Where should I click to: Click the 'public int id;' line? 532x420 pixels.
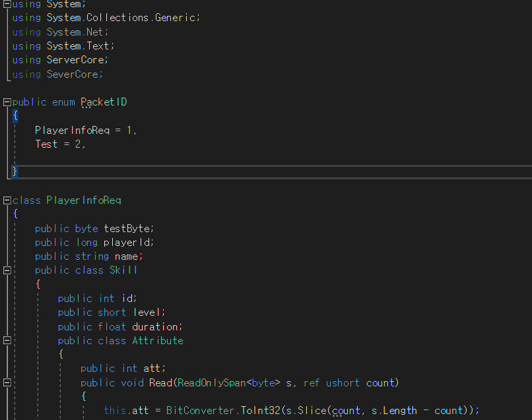tap(97, 298)
